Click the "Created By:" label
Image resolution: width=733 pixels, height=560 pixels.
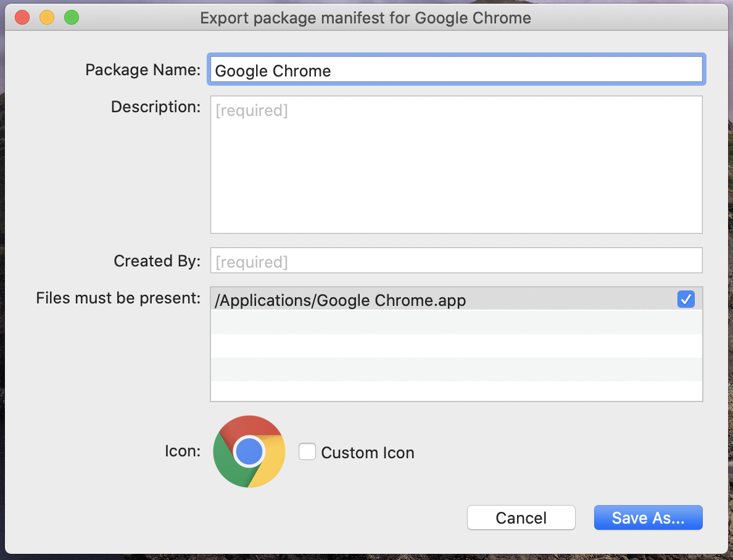tap(157, 261)
